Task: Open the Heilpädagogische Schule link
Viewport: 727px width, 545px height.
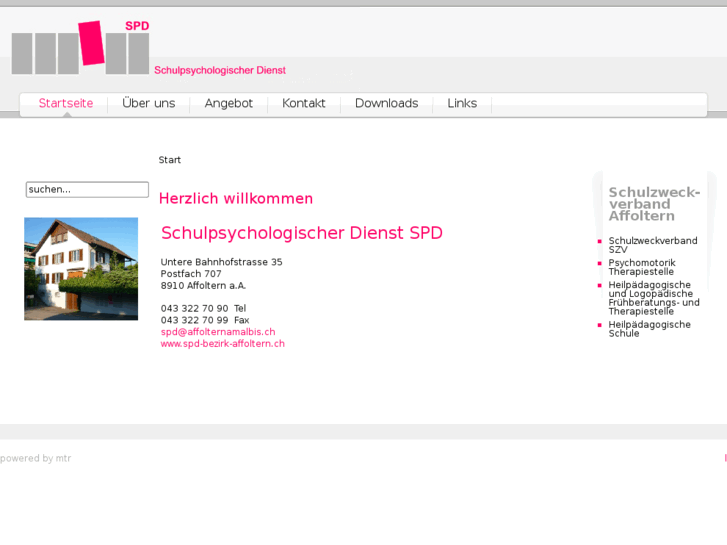Action: pos(649,329)
